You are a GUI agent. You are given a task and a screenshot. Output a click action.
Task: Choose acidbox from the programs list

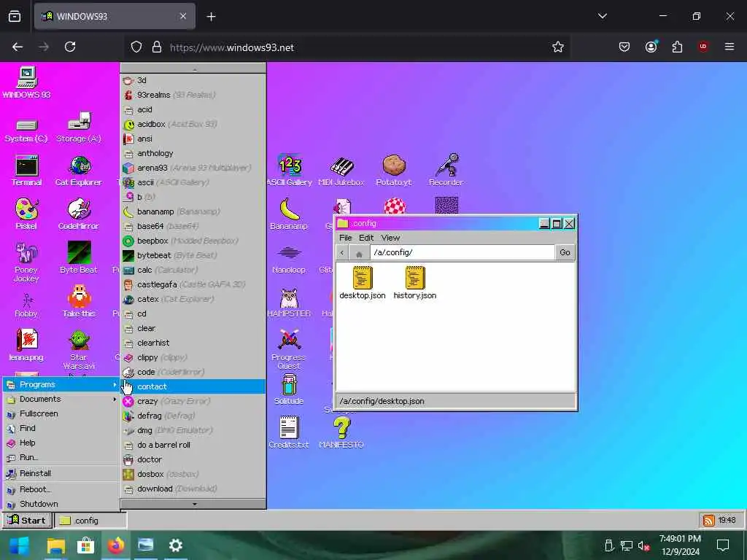coord(193,124)
